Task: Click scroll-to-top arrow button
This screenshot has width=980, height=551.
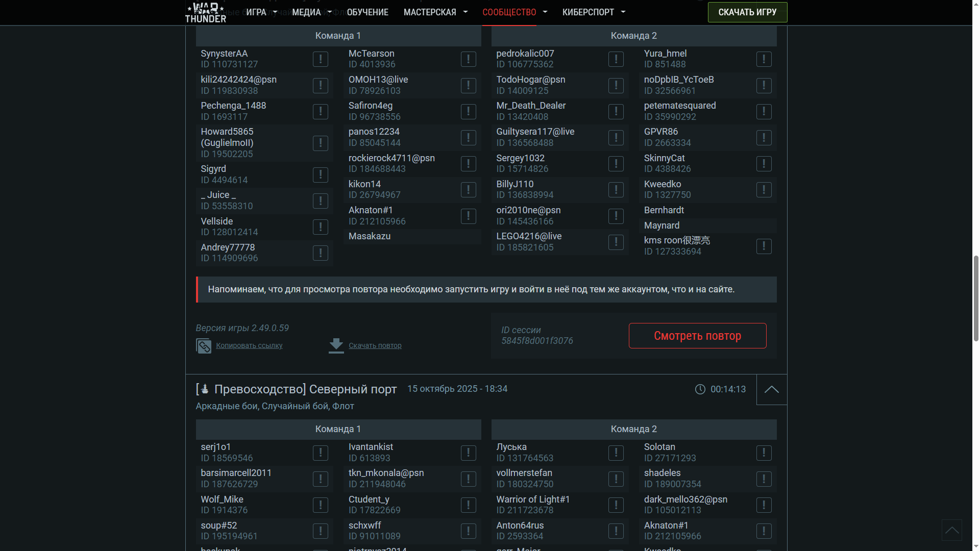Action: 951,530
